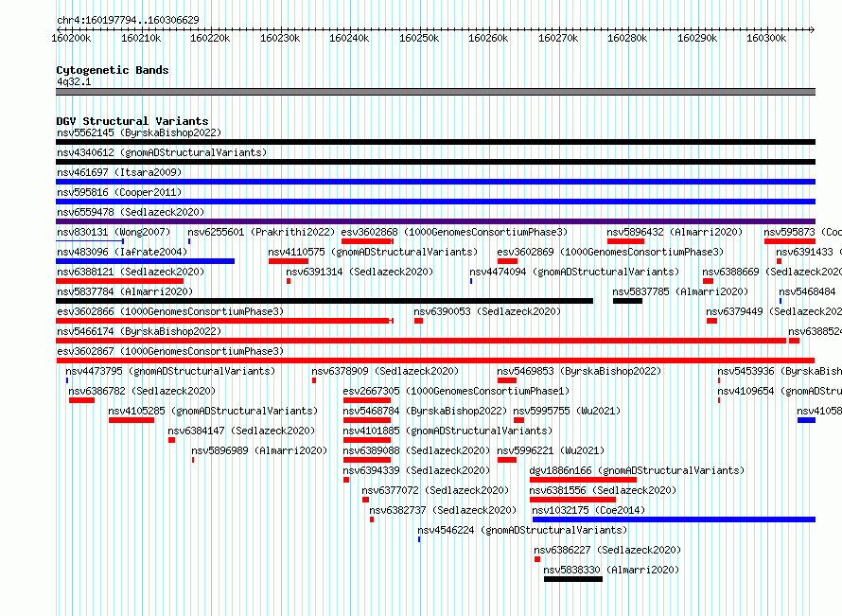Image resolution: width=842 pixels, height=616 pixels.
Task: Click the black bar under nsv5562145
Action: 435,142
